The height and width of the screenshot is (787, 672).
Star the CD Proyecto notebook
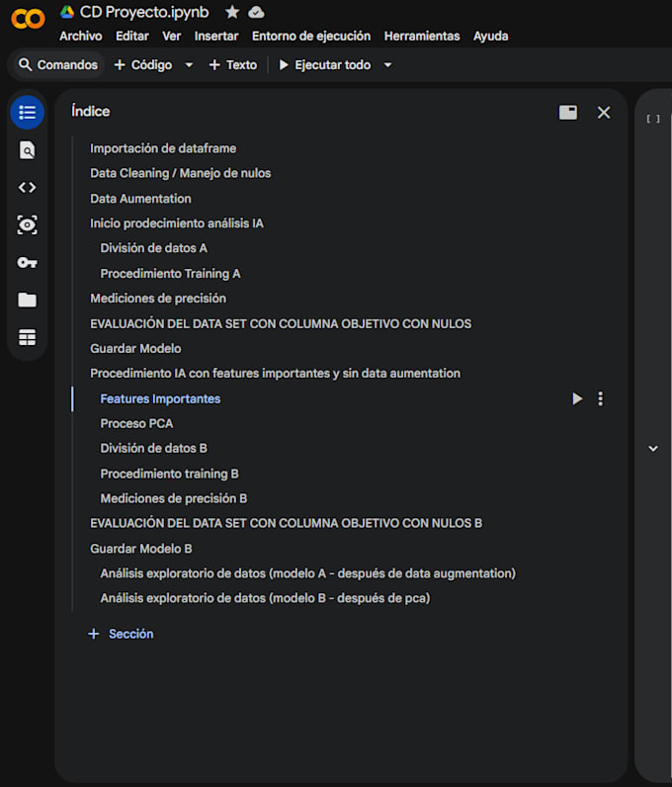point(232,12)
